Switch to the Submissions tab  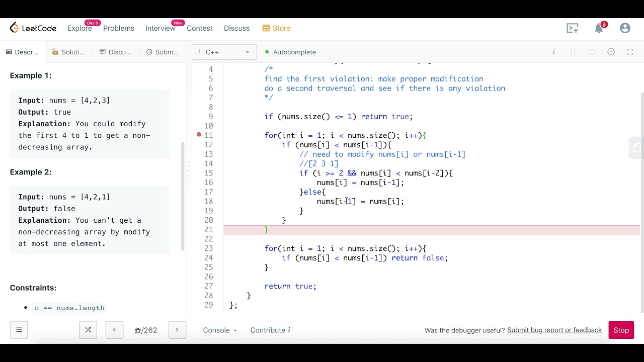click(162, 52)
